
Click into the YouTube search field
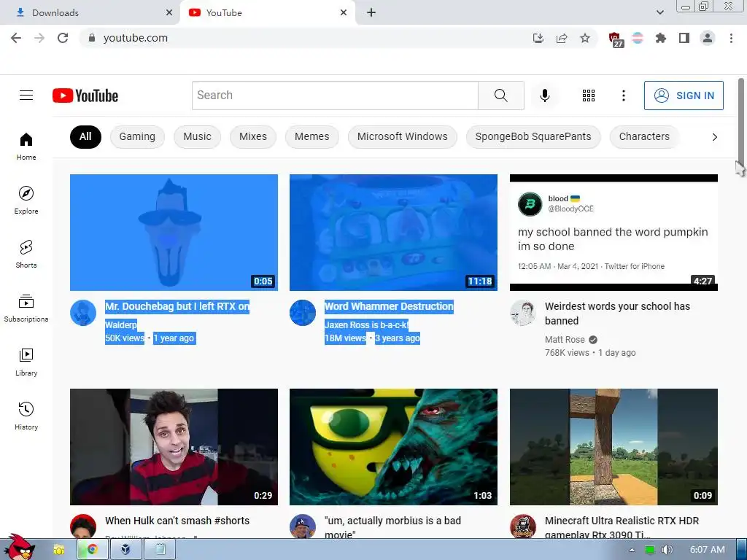point(335,96)
